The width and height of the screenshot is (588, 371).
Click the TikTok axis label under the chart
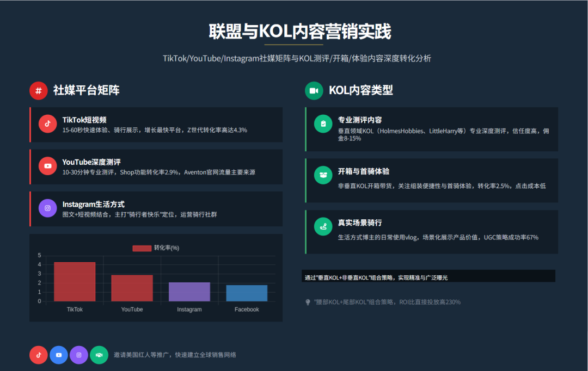pos(75,310)
